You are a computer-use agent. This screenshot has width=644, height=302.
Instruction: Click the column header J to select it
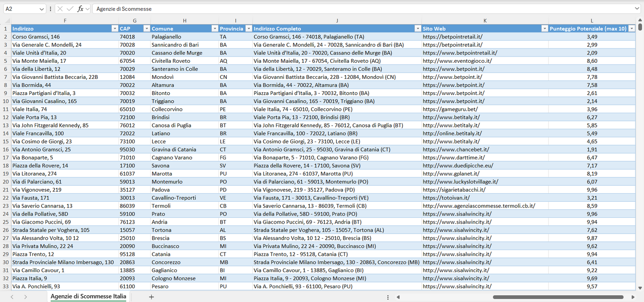337,20
